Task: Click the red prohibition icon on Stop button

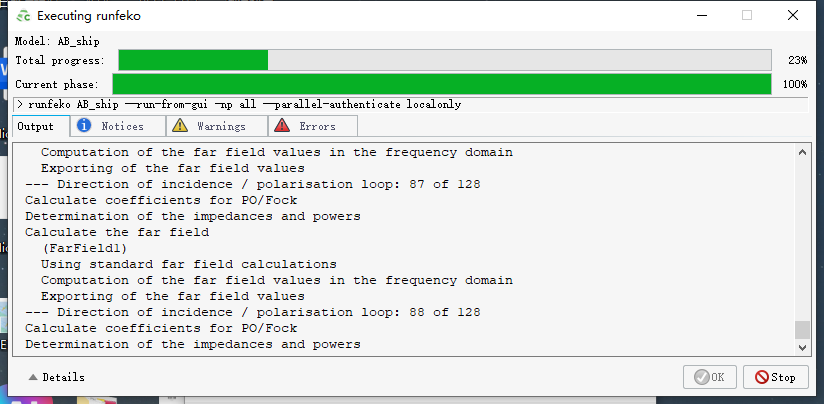Action: coord(761,377)
